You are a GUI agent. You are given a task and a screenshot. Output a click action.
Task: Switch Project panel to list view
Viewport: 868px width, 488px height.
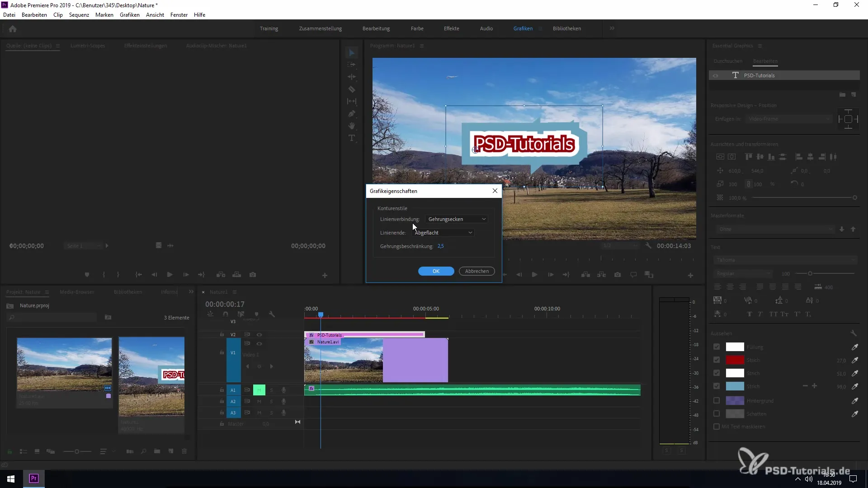click(24, 451)
